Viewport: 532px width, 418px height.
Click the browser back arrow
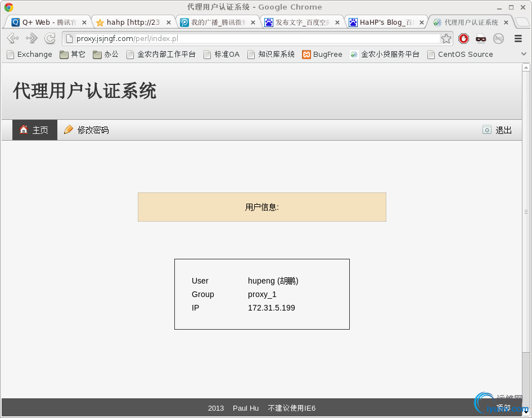pos(13,38)
